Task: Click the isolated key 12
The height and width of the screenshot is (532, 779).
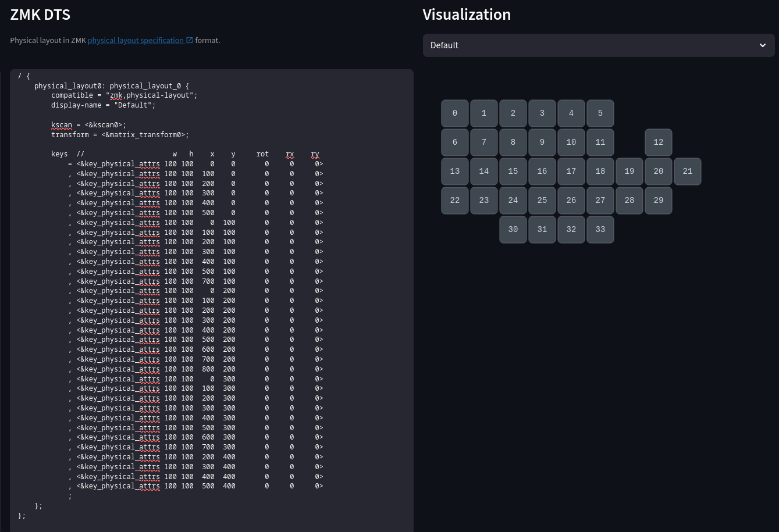Action: click(659, 142)
